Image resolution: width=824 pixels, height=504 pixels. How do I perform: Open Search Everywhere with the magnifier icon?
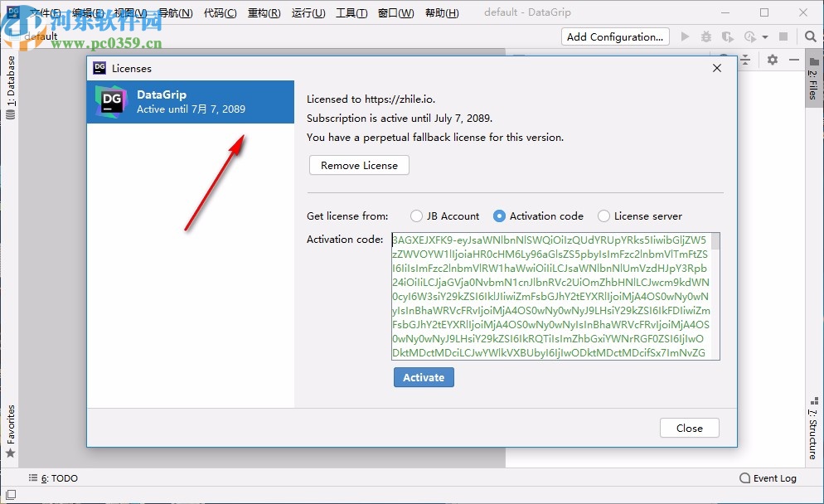click(810, 36)
